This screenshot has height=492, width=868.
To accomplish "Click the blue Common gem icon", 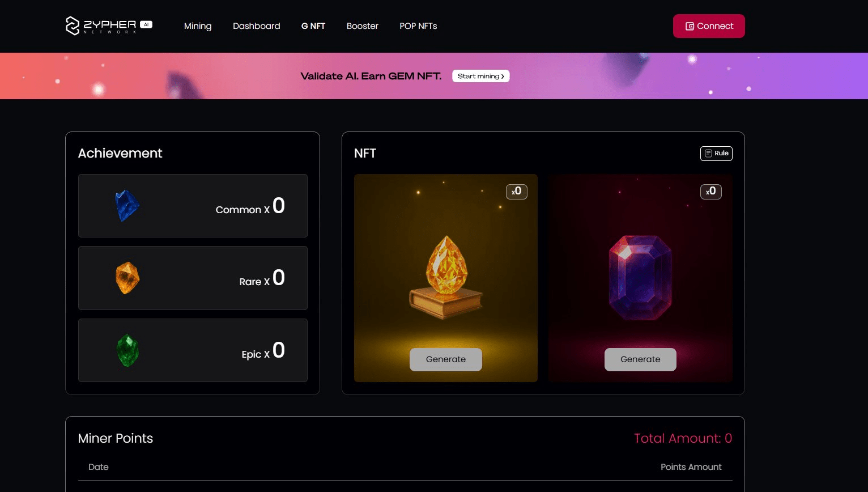I will click(127, 206).
